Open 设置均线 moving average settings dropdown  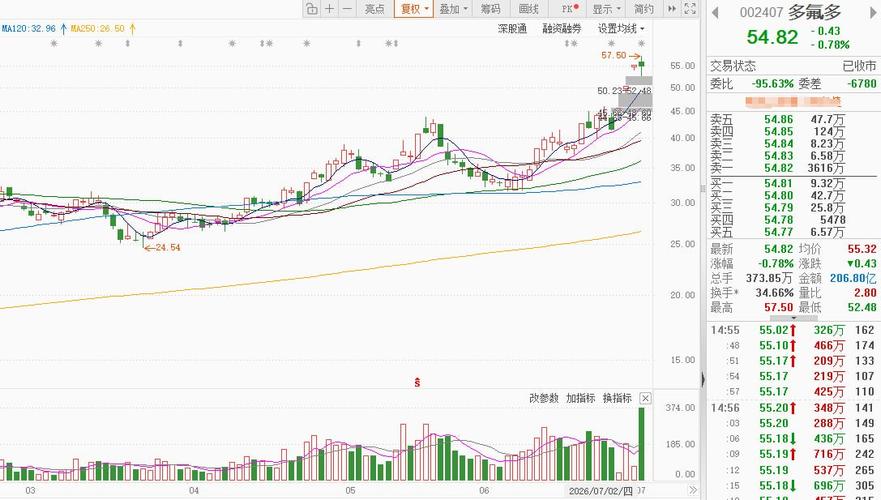[621, 29]
